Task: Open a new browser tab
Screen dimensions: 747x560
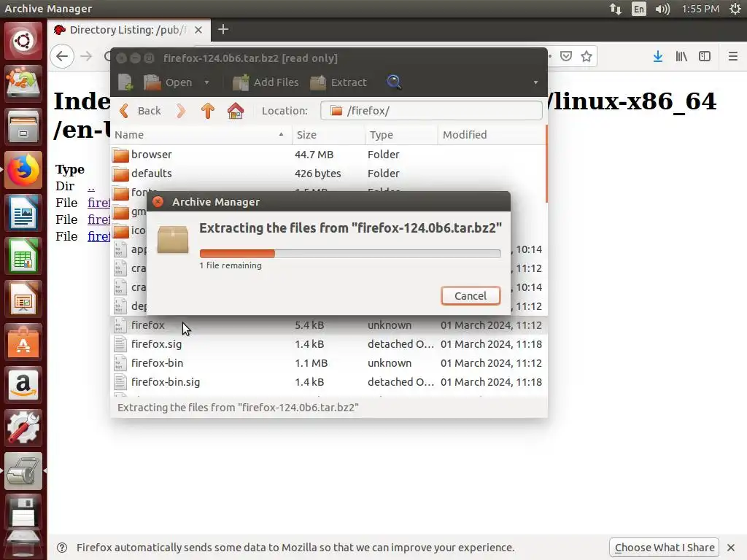Action: coord(223,29)
